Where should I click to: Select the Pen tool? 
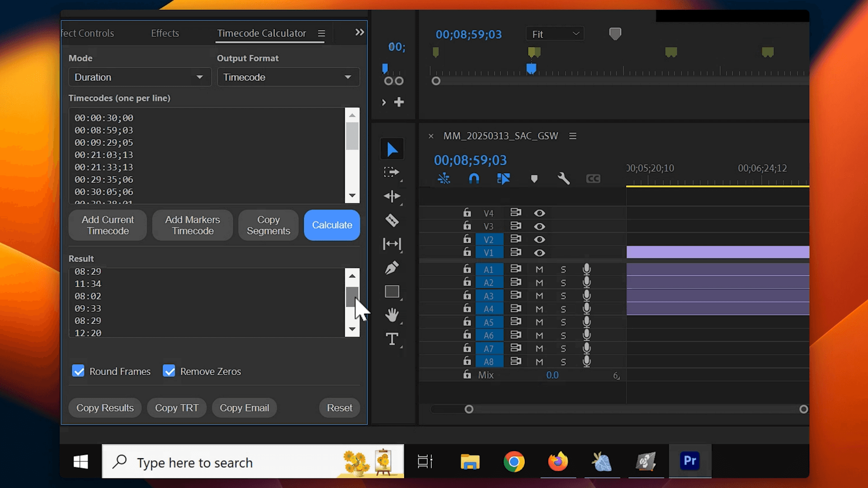tap(392, 267)
